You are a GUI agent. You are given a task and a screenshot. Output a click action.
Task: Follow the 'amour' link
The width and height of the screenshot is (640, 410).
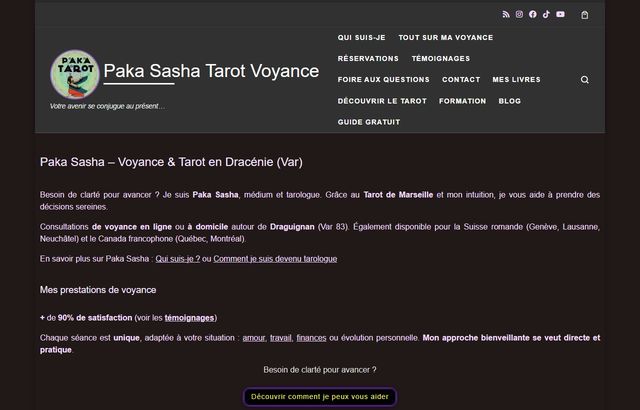click(x=253, y=338)
